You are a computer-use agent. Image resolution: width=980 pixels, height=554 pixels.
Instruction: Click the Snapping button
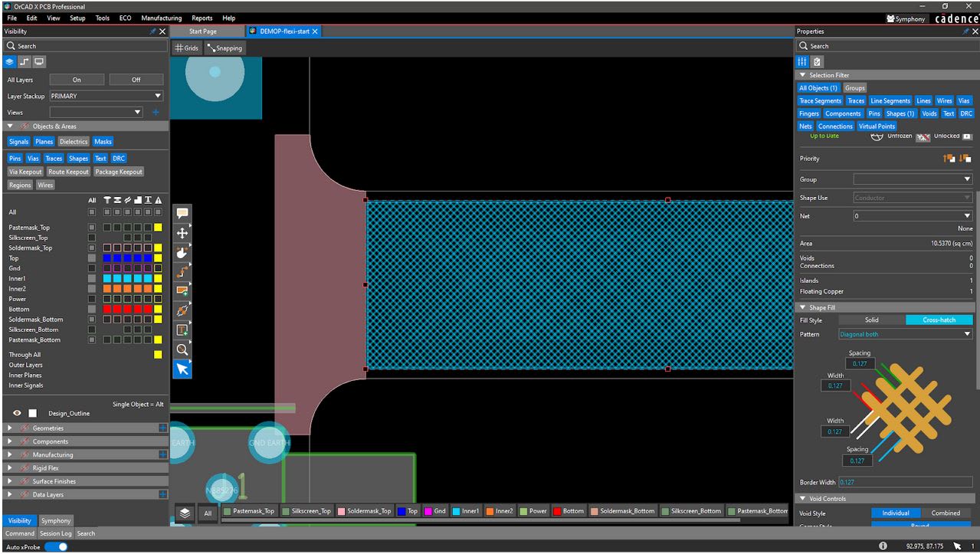click(x=224, y=48)
